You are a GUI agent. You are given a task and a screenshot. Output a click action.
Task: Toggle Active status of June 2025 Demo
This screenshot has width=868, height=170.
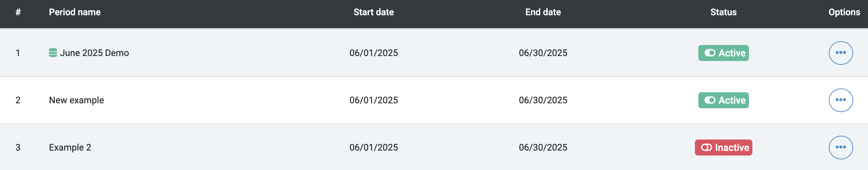(723, 53)
